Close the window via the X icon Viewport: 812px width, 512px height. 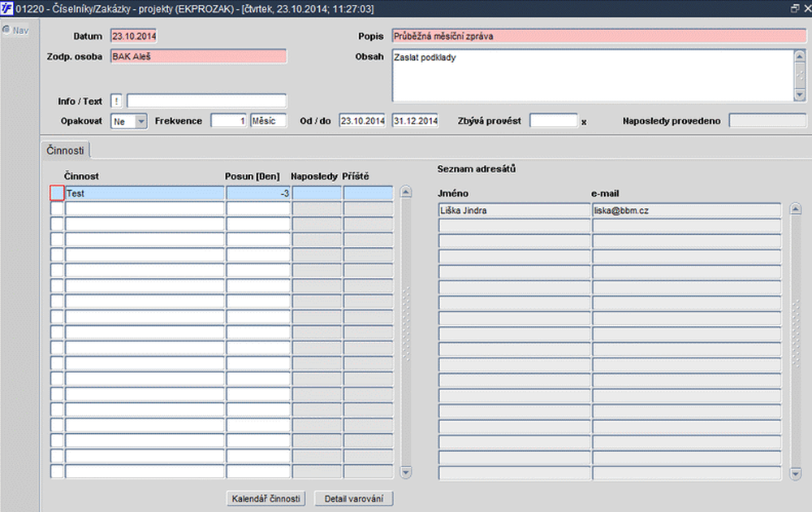click(807, 8)
